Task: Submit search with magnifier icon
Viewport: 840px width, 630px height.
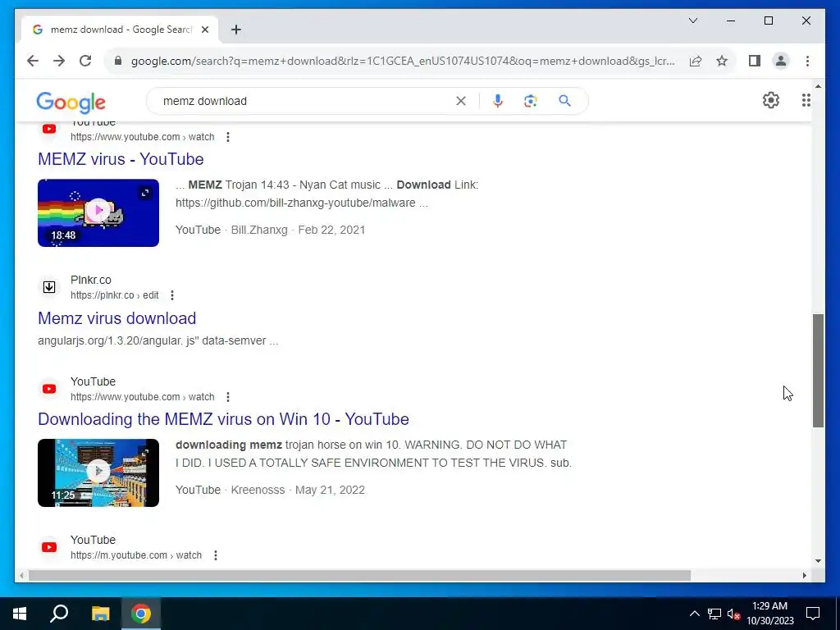Action: pyautogui.click(x=564, y=101)
